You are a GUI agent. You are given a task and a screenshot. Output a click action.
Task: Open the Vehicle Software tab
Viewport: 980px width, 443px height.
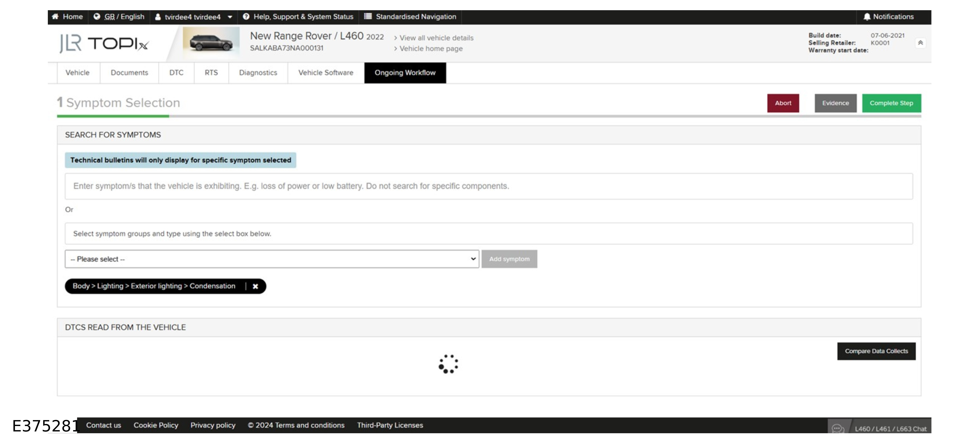(x=326, y=73)
